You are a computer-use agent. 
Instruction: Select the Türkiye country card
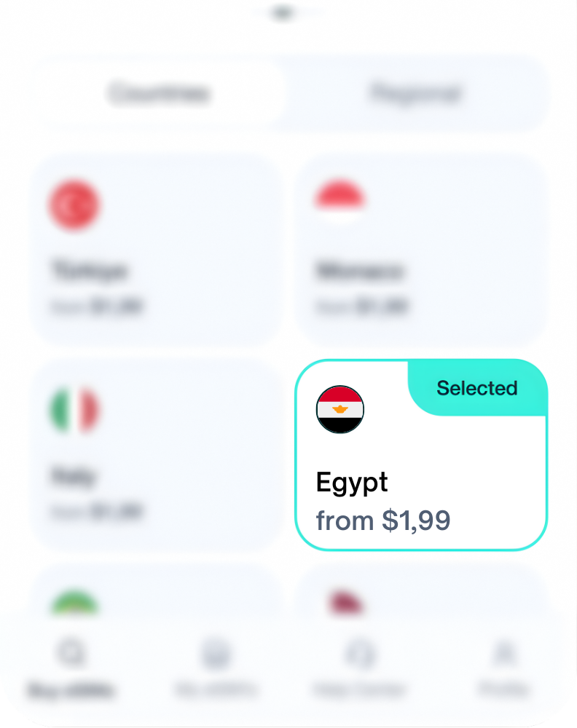[156, 249]
